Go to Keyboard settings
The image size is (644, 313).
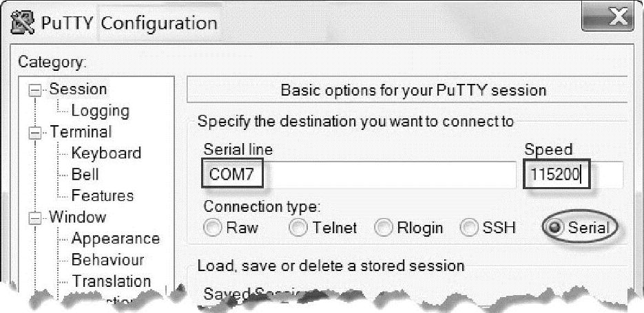point(105,153)
